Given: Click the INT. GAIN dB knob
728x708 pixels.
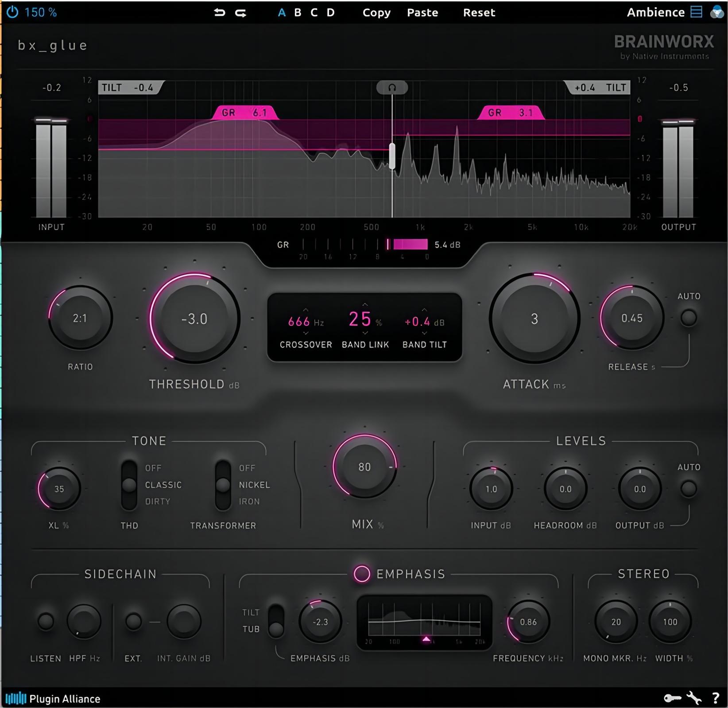Looking at the screenshot, I should 184,621.
